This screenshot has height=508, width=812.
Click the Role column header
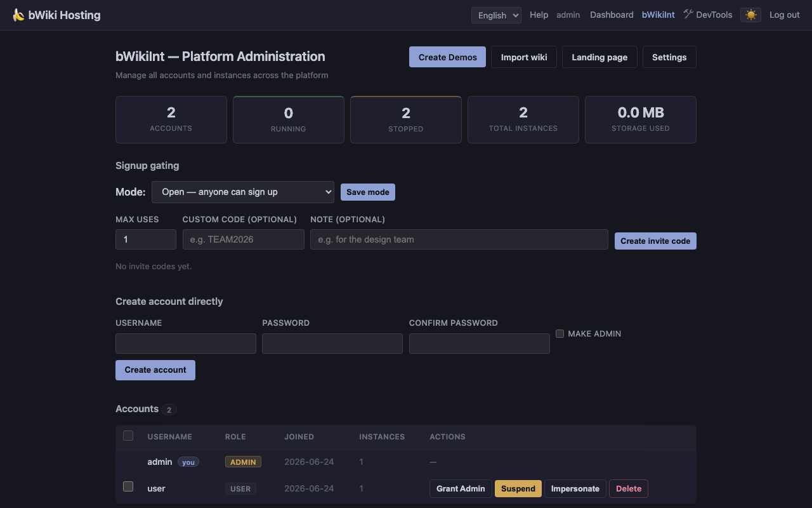tap(235, 437)
